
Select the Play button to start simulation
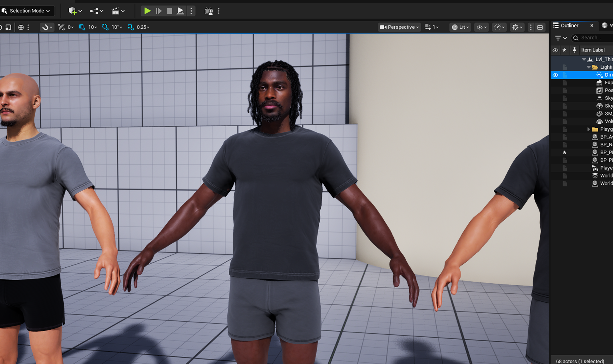pos(147,11)
